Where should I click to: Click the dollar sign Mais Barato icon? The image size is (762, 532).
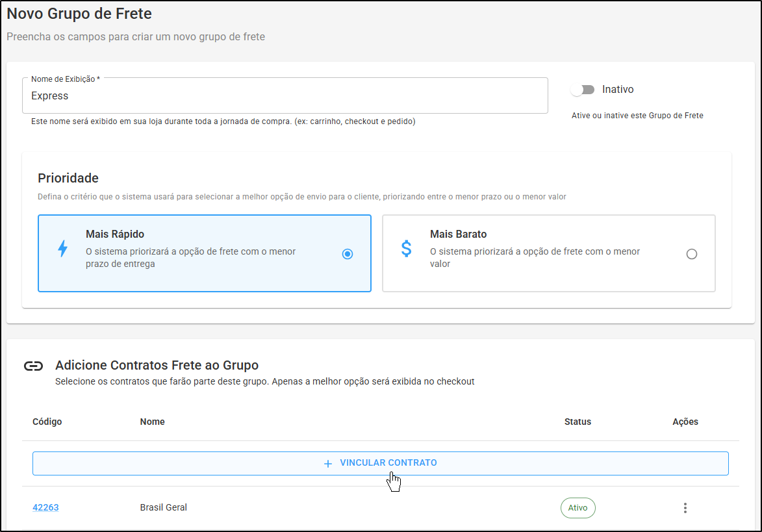(x=406, y=249)
